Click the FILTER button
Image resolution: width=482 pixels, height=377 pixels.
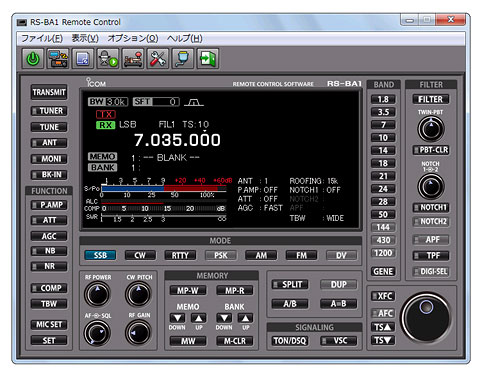[431, 99]
